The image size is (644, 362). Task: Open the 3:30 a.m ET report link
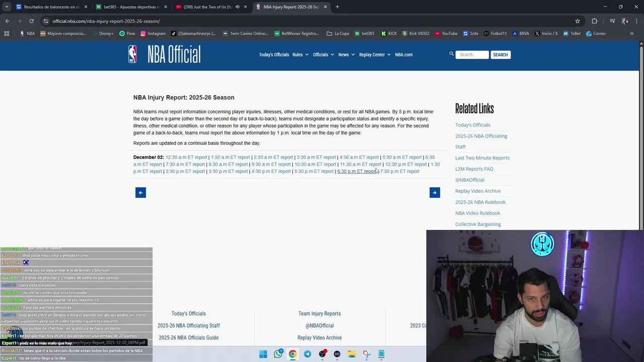tap(316, 157)
